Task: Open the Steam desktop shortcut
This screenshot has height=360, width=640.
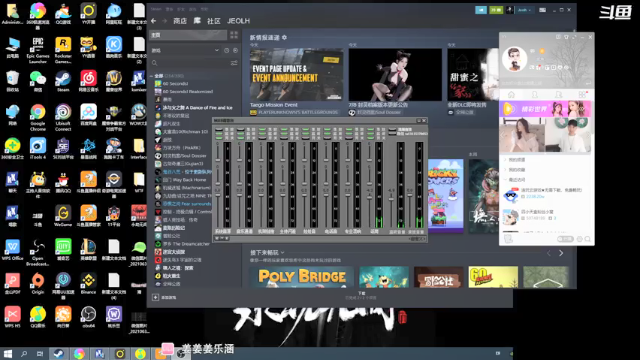Action: coord(63,80)
